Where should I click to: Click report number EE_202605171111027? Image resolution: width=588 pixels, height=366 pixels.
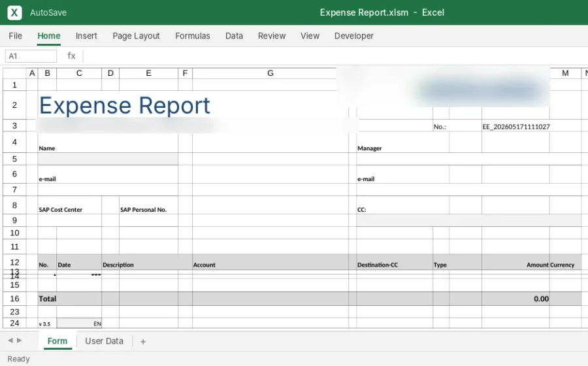(x=516, y=127)
